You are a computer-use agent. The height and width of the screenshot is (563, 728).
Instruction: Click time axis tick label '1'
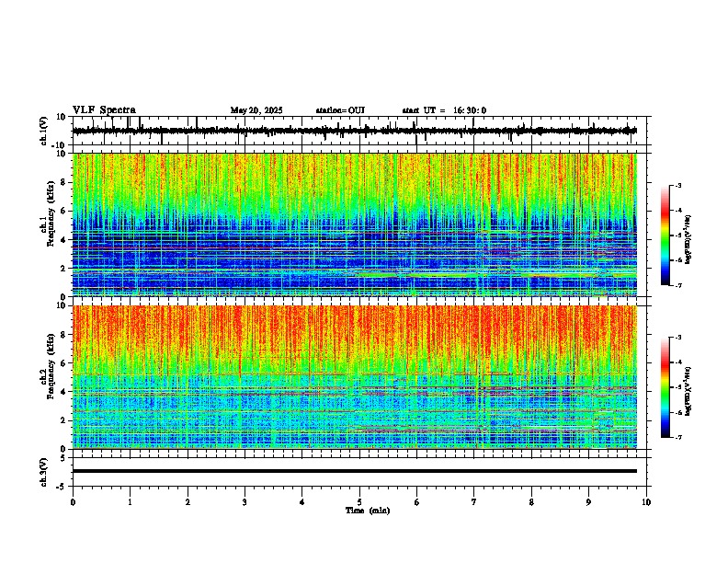[130, 502]
